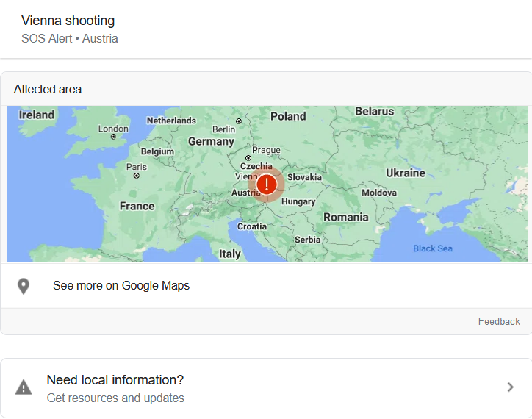Click the Romania label on the map
Image resolution: width=532 pixels, height=419 pixels.
tap(346, 217)
